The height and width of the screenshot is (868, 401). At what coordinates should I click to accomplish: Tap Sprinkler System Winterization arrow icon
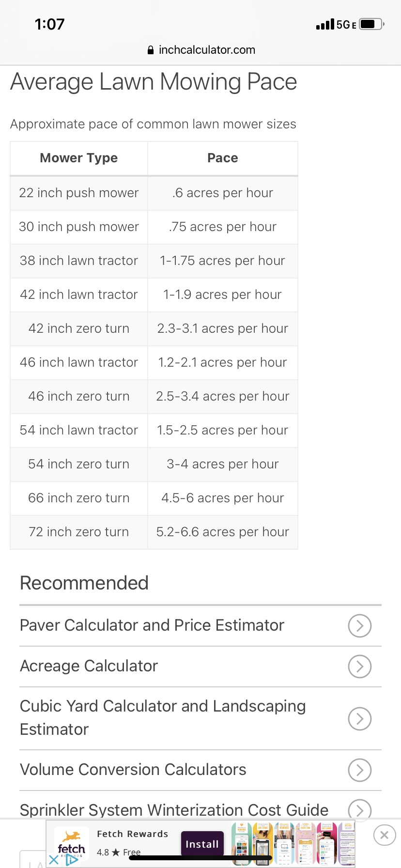pos(359,809)
